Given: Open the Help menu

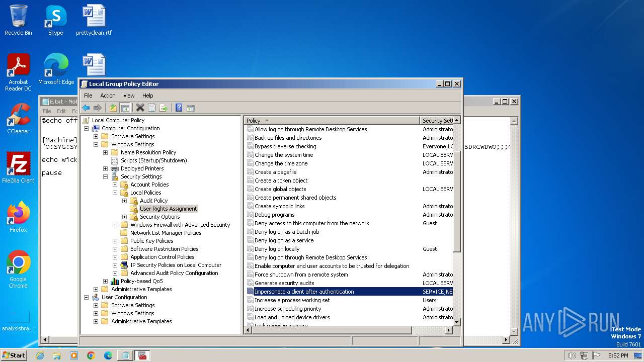Looking at the screenshot, I should pyautogui.click(x=147, y=96).
